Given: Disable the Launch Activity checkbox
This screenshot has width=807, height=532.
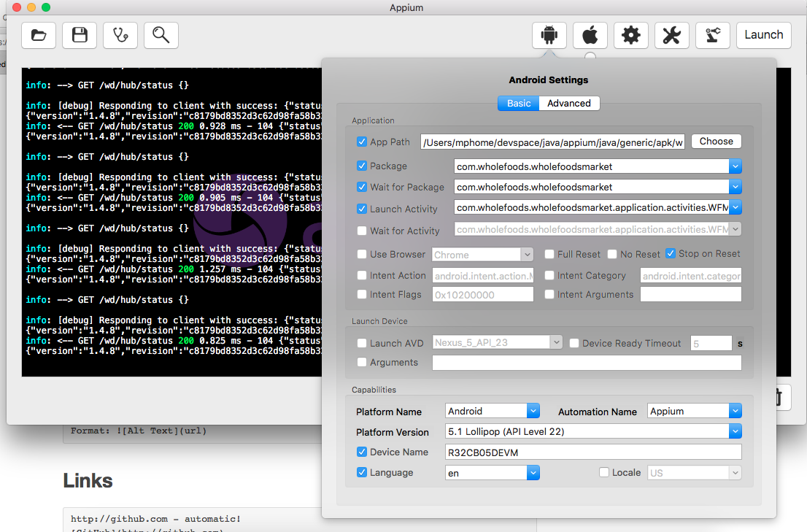Looking at the screenshot, I should [362, 209].
